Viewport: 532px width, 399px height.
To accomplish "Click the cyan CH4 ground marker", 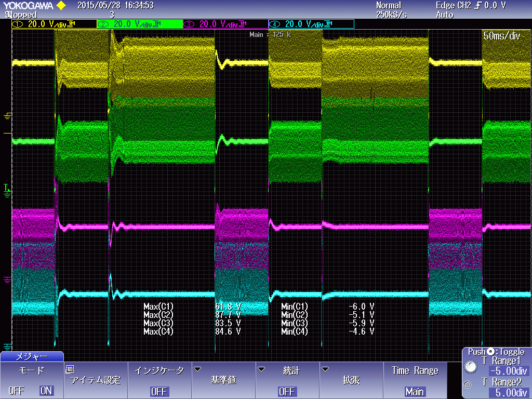I will (x=7, y=347).
